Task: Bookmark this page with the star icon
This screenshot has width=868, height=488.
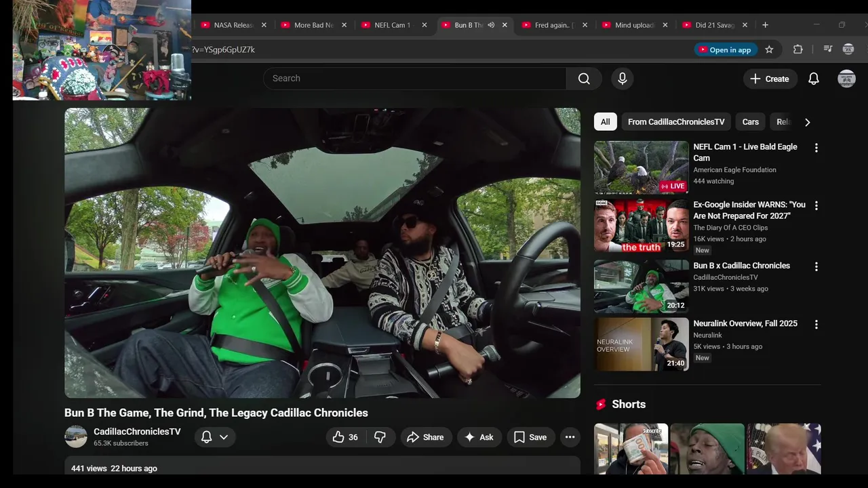Action: tap(769, 49)
